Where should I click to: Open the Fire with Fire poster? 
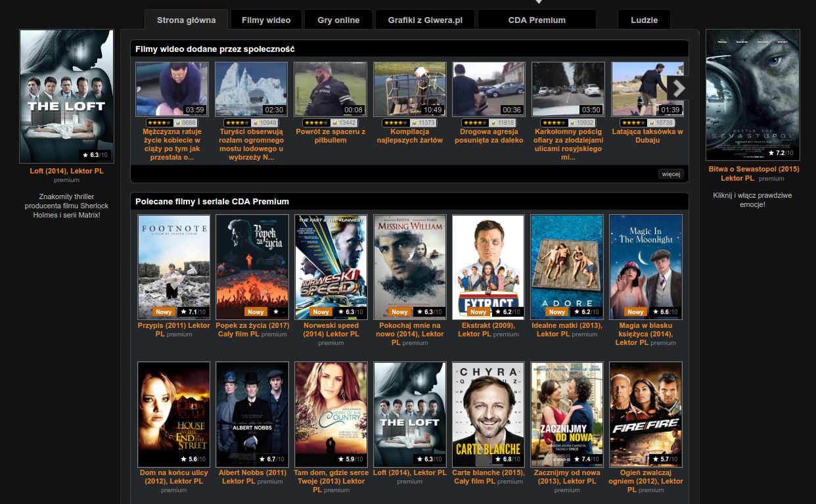(x=646, y=414)
